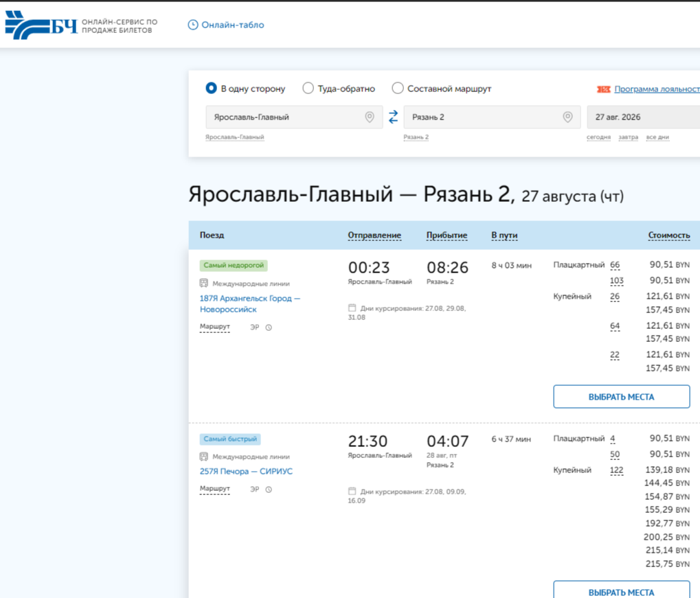This screenshot has height=598, width=700.
Task: Click the Рязань 2 destination input field
Action: (492, 117)
